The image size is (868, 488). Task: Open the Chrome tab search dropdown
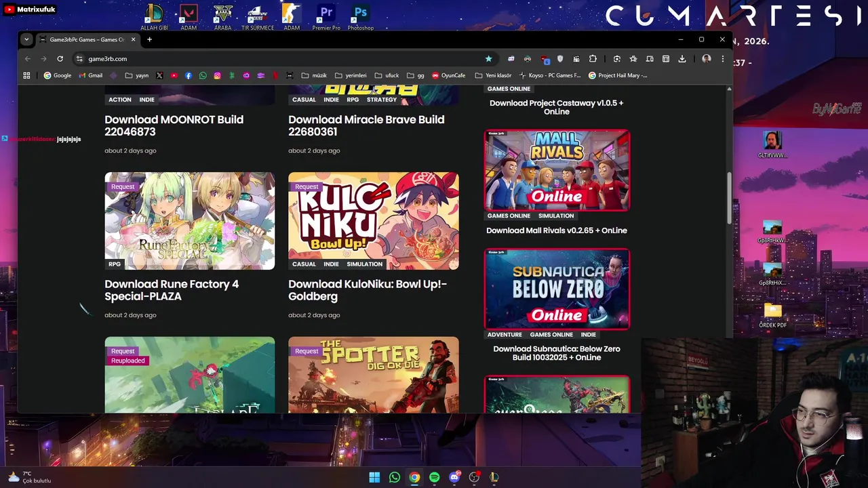point(26,39)
